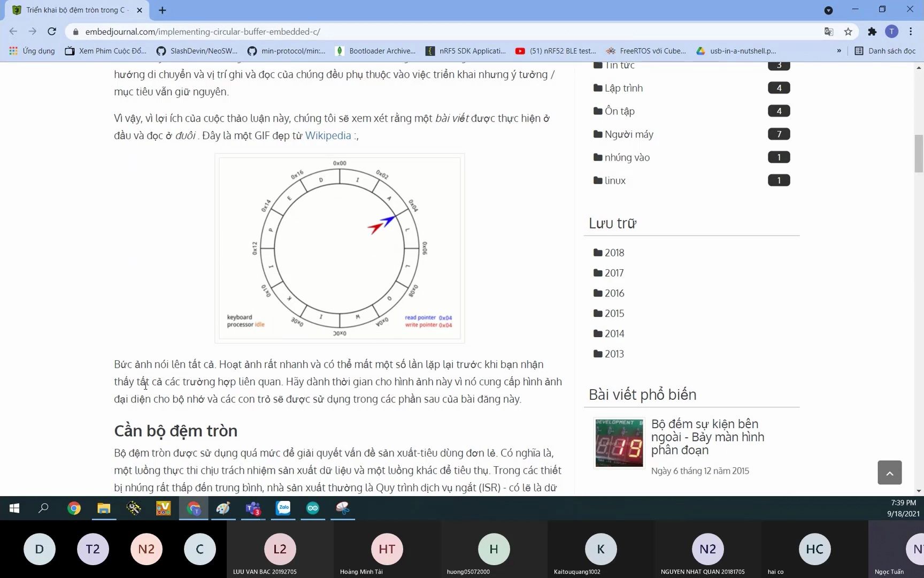Open Danh sách đọc reading list
Image resolution: width=924 pixels, height=578 pixels.
[x=885, y=51]
